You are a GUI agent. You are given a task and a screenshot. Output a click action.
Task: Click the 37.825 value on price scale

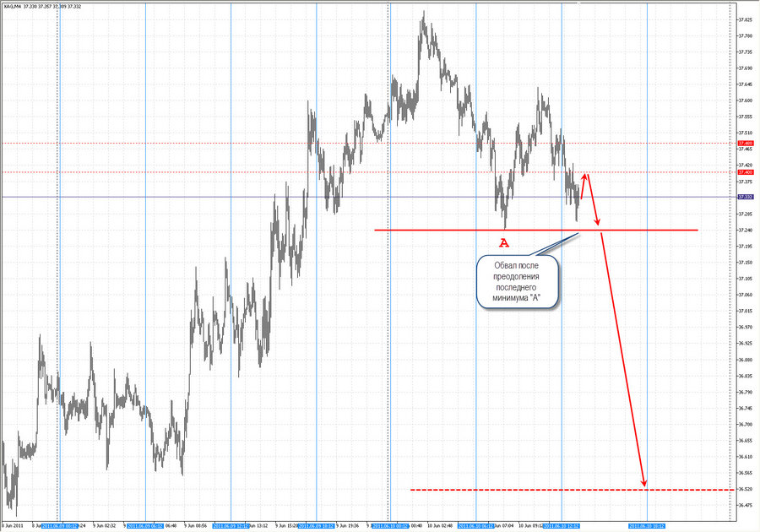tap(746, 19)
